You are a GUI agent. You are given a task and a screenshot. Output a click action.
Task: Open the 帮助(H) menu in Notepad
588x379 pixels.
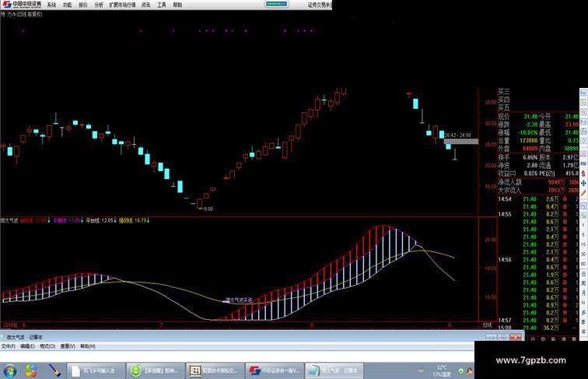coord(88,346)
